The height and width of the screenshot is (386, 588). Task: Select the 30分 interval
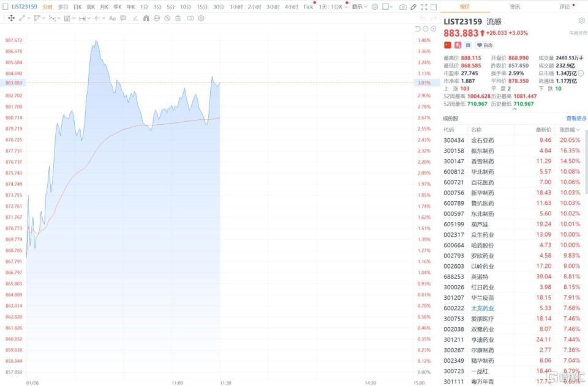point(218,7)
